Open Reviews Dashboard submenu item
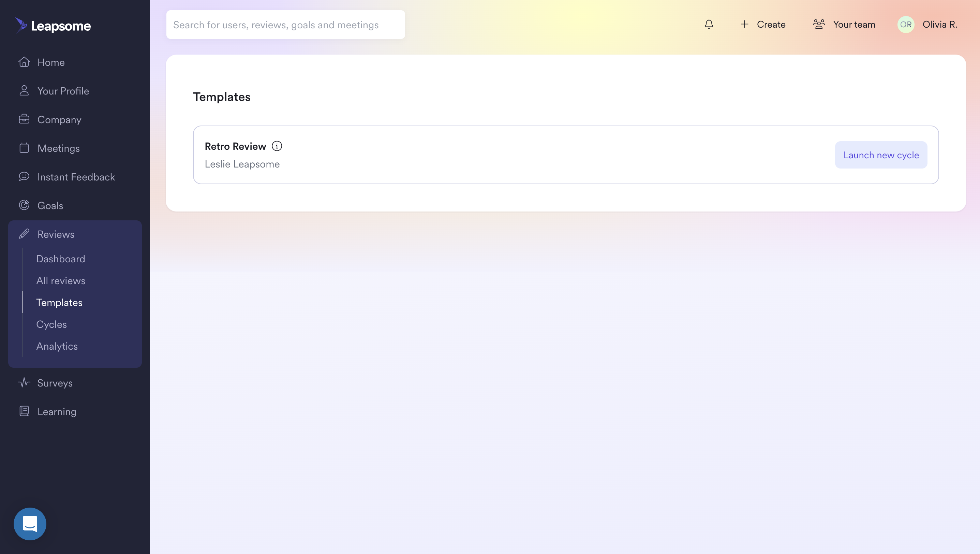Image resolution: width=980 pixels, height=554 pixels. [60, 259]
